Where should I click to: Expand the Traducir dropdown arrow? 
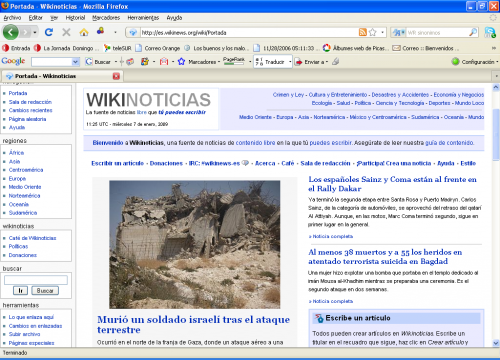click(x=290, y=62)
